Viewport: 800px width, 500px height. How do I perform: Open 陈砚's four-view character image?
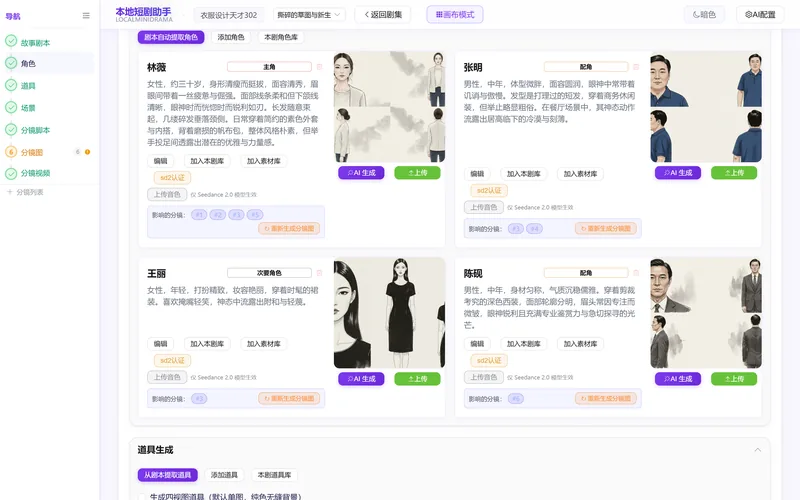coord(706,313)
